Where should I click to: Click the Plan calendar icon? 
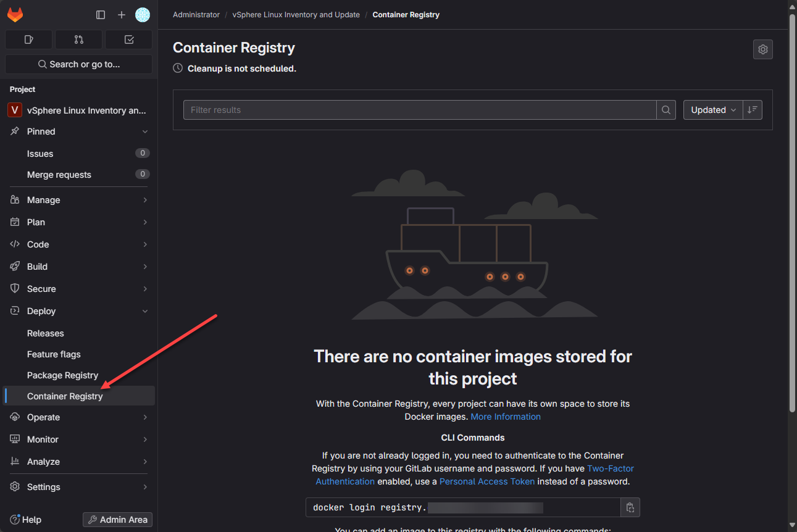(x=15, y=222)
